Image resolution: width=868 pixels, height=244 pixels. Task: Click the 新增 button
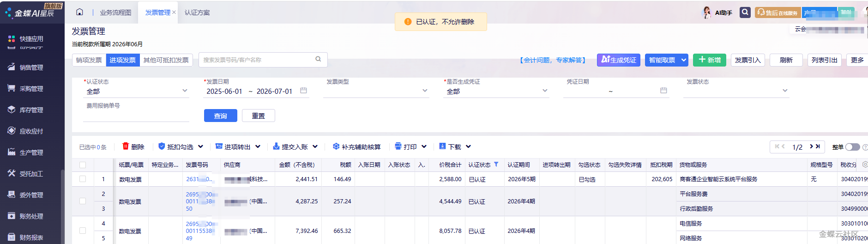tap(710, 60)
